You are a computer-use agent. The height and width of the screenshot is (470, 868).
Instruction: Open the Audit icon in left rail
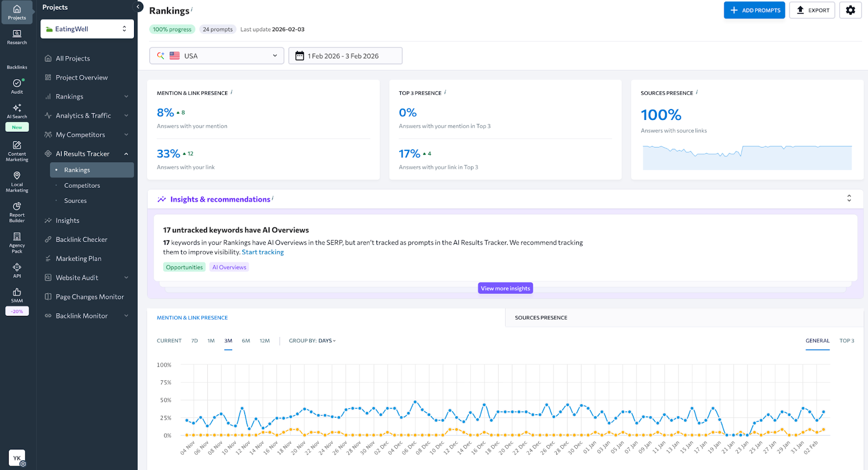17,86
